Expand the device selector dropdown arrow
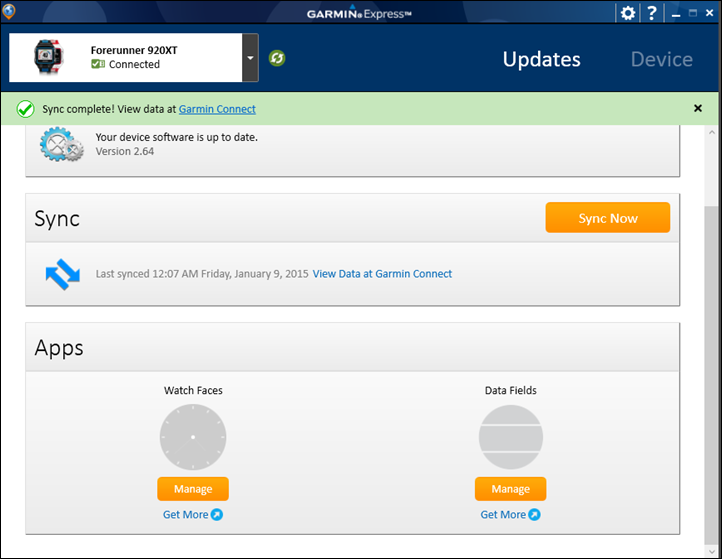 250,58
